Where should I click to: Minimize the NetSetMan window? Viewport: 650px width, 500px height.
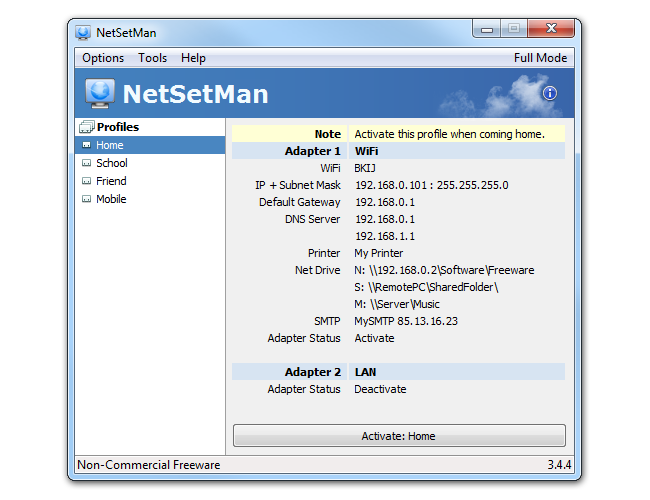click(x=487, y=29)
